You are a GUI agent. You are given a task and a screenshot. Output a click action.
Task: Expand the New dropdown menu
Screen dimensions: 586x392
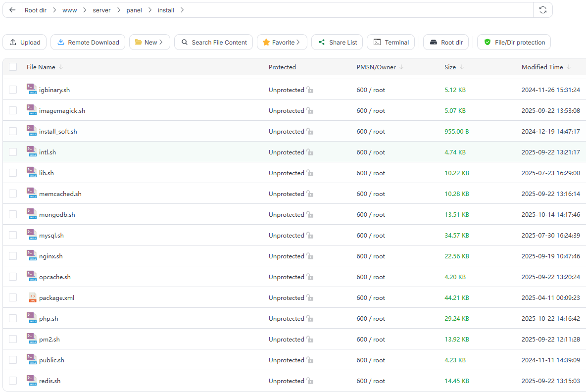coord(149,43)
